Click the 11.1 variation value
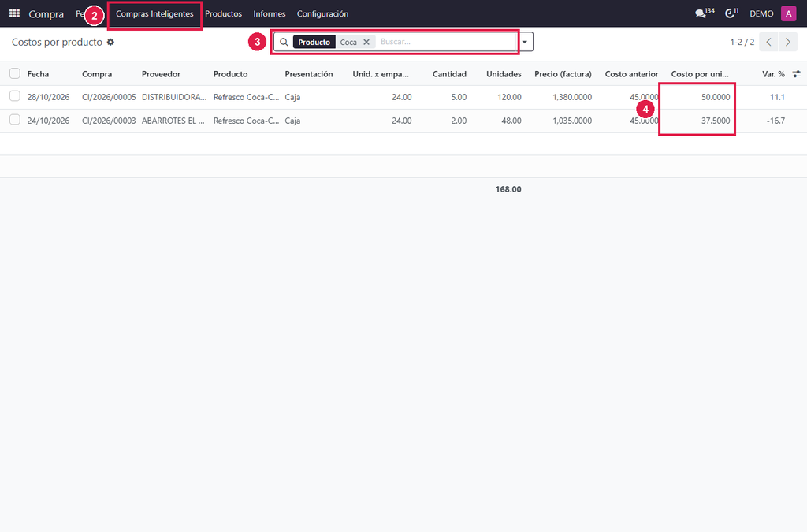This screenshot has width=807, height=532. pos(777,97)
